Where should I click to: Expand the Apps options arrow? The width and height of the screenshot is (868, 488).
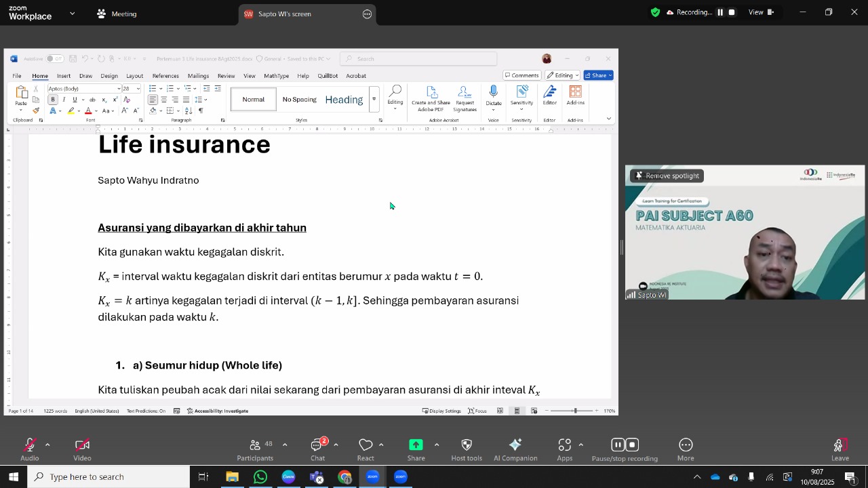click(581, 445)
